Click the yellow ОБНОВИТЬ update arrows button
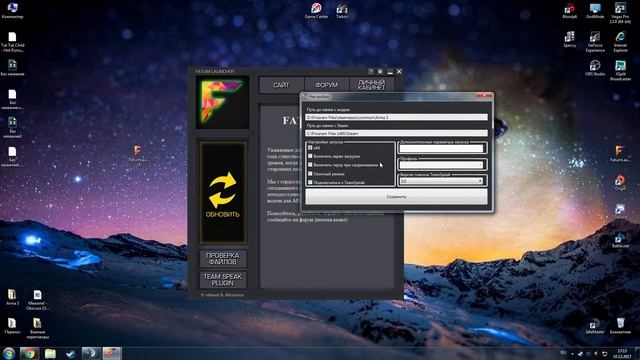Screen dimensions: 640x360 (223, 192)
